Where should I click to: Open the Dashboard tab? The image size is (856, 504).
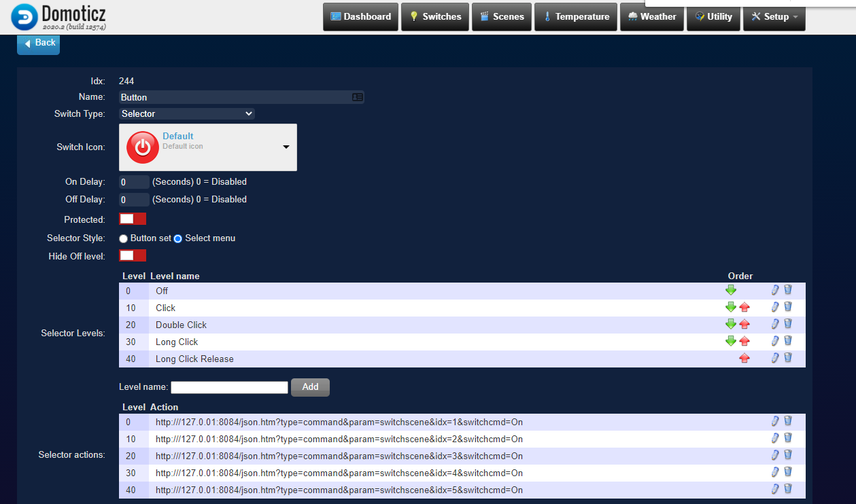pyautogui.click(x=361, y=17)
